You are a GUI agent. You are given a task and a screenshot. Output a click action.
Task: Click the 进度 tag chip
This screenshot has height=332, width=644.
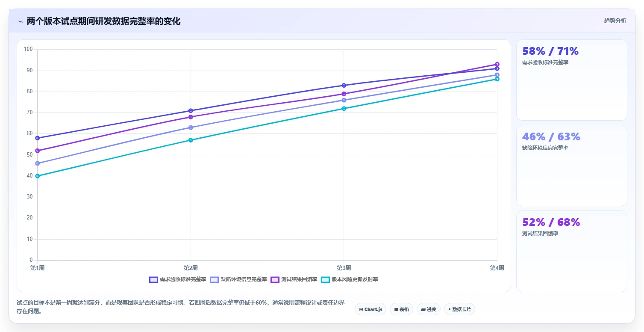click(x=428, y=309)
